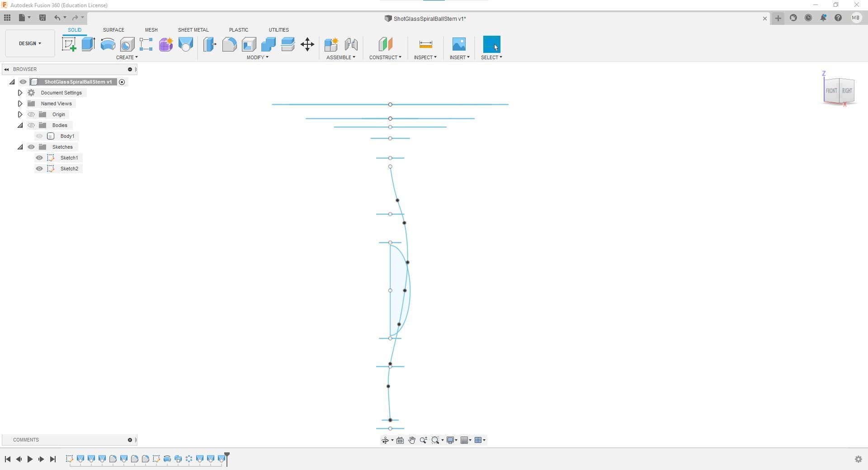
Task: Choose the Revolve tool in toolbar
Action: [108, 44]
